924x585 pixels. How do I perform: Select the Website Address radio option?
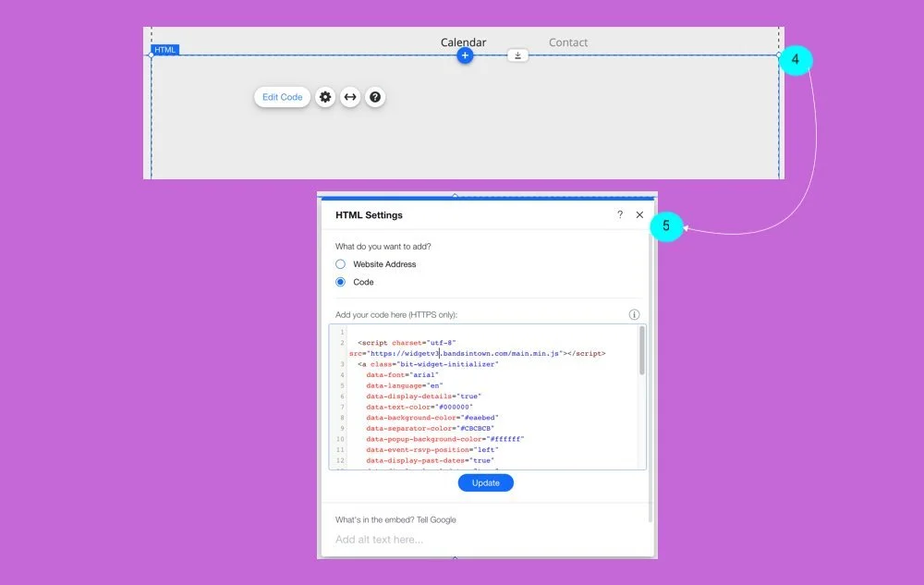[x=341, y=264]
